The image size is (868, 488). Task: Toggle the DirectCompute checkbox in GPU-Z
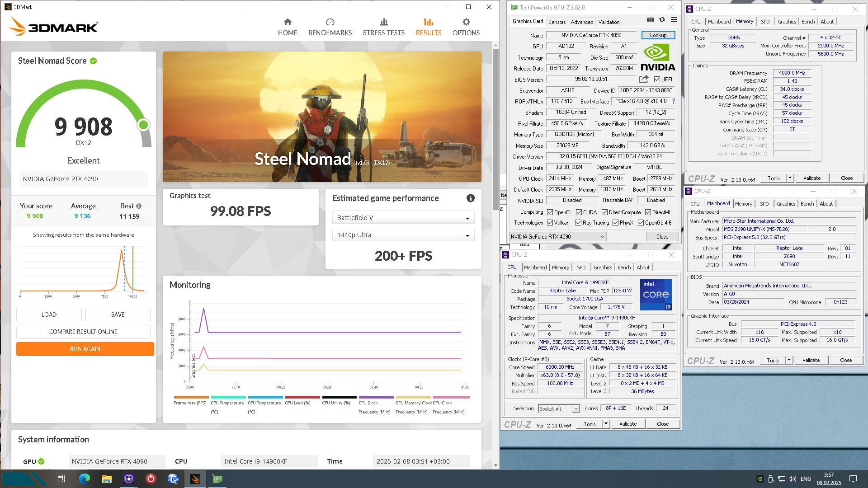604,212
